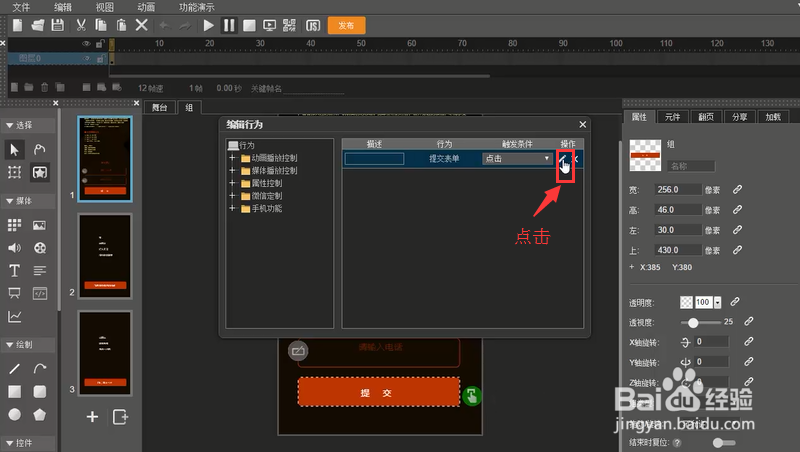Select the chart tool
Viewport: 800px width, 452px height.
tap(14, 317)
